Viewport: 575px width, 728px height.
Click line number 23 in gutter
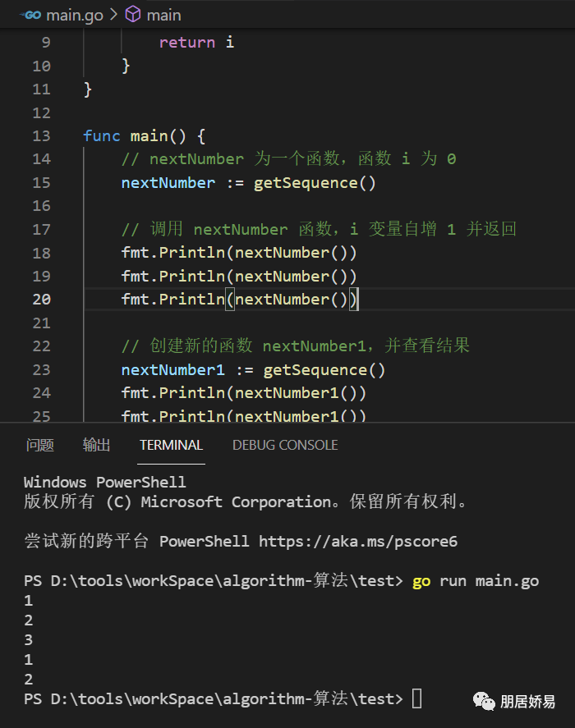(x=41, y=369)
